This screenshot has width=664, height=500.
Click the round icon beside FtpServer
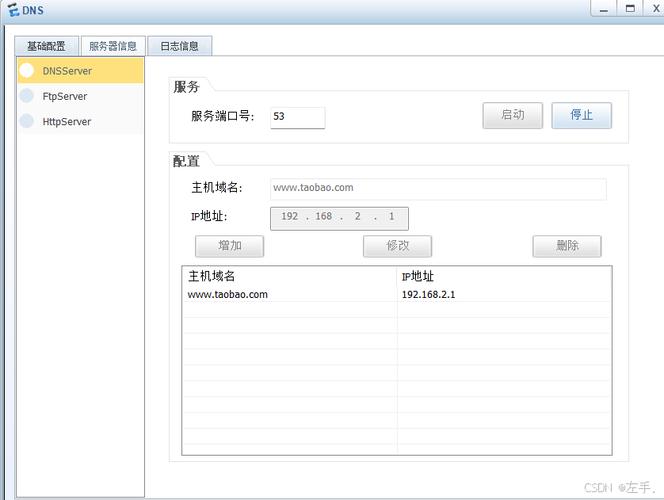(x=27, y=96)
